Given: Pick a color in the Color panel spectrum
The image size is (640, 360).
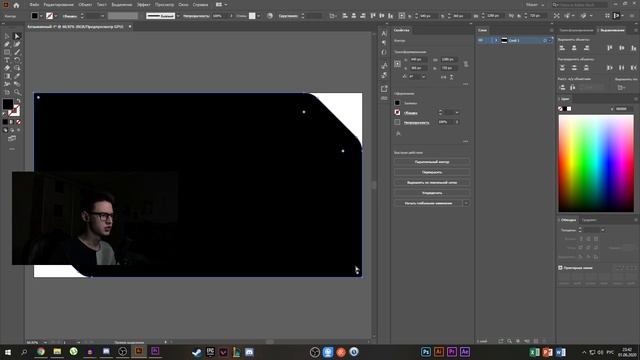Looking at the screenshot, I should [596, 163].
